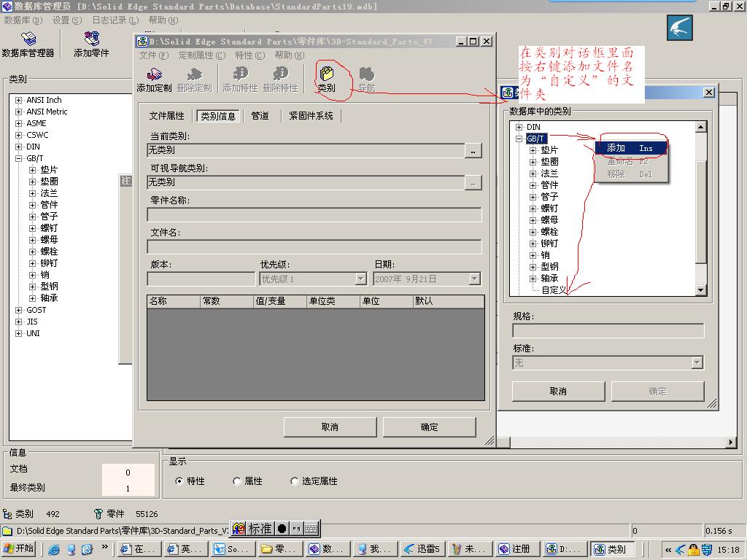The height and width of the screenshot is (560, 747).
Task: Click the 零件名称 input field
Action: [314, 215]
